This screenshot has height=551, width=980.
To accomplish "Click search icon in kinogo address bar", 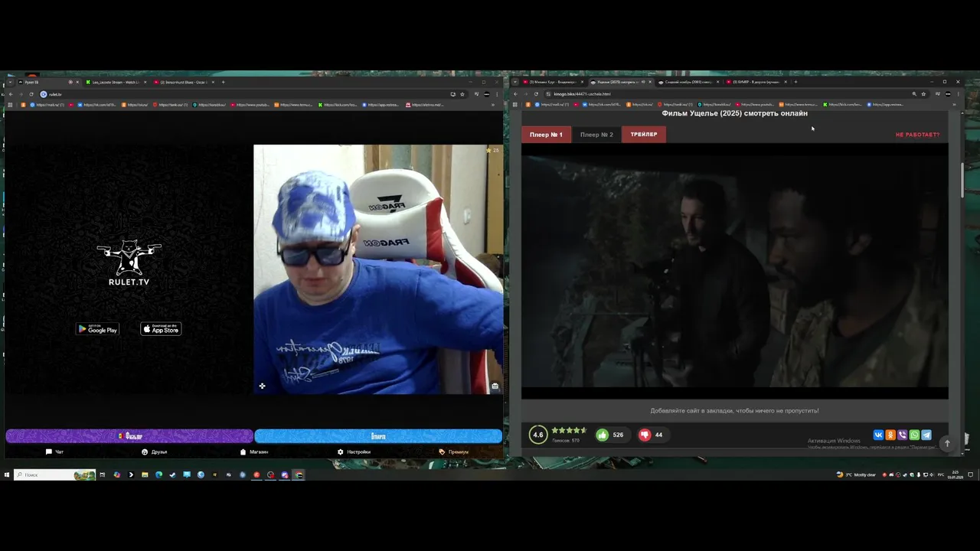I will 914,94.
